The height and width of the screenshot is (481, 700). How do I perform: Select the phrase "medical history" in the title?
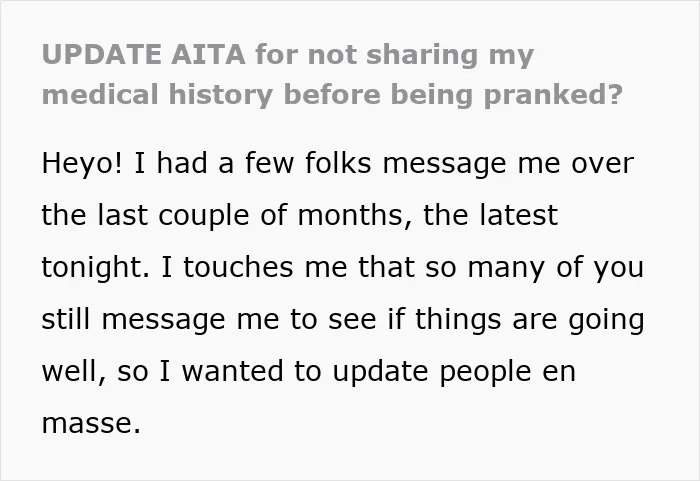157,96
